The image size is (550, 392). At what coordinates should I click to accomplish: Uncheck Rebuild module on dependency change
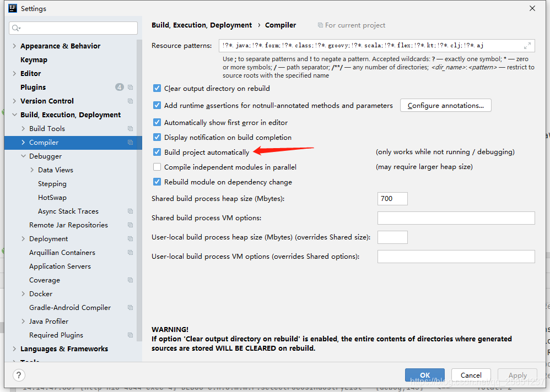coord(157,182)
